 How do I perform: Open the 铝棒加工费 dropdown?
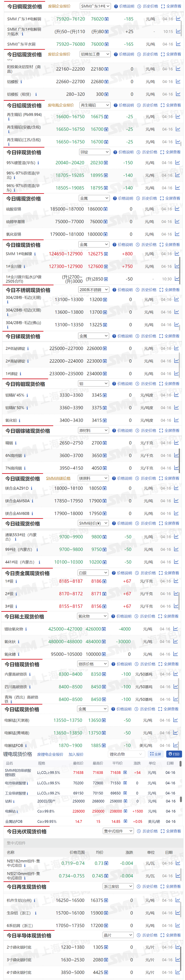pos(95,54)
